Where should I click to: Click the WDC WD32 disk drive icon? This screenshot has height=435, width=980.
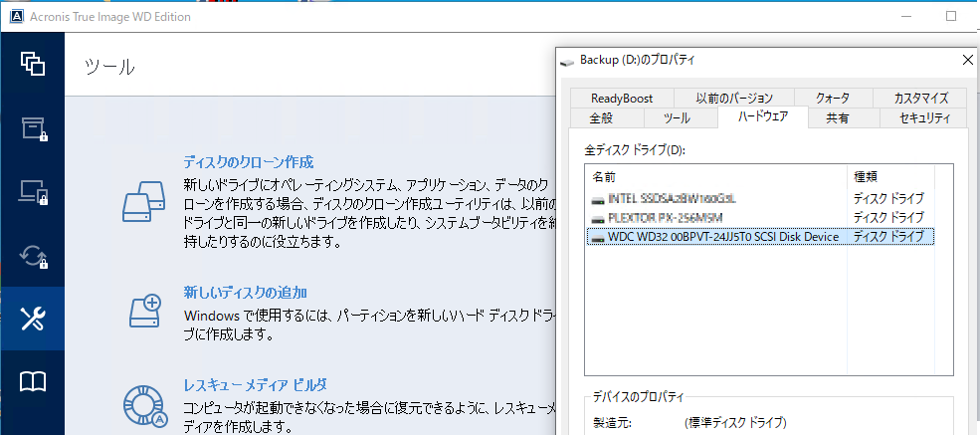598,237
